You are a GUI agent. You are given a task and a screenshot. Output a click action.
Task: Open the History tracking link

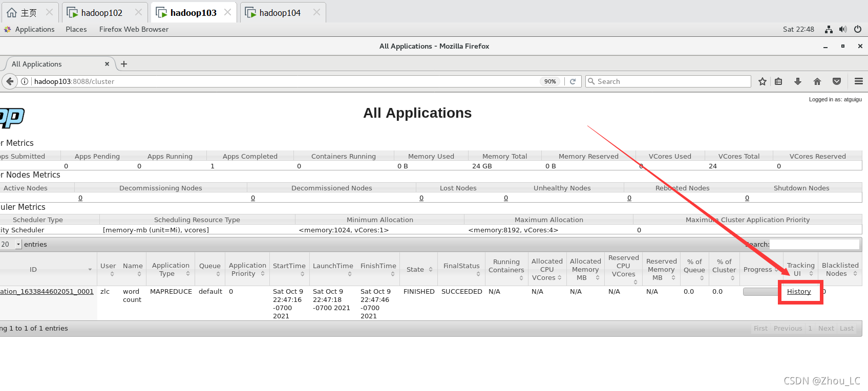click(799, 291)
